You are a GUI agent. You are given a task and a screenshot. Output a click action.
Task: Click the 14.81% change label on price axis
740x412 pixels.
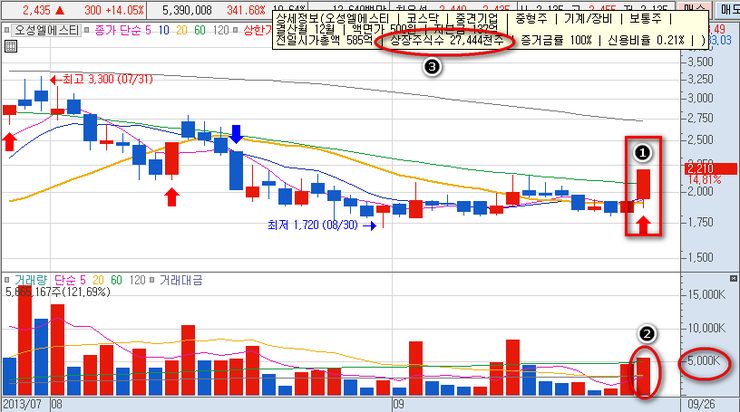click(704, 180)
